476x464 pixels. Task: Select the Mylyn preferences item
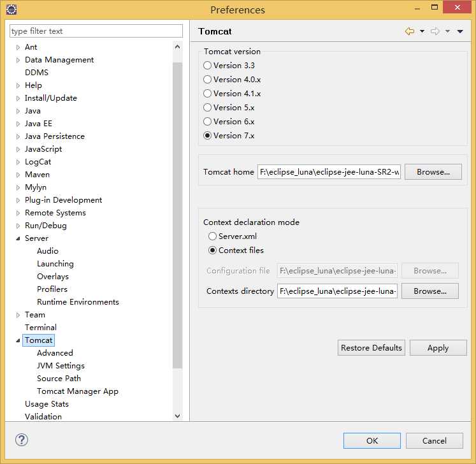click(36, 187)
